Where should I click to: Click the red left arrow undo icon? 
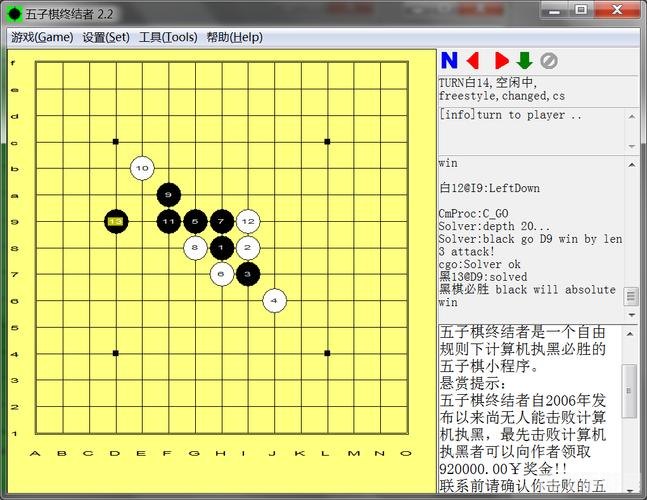point(473,61)
